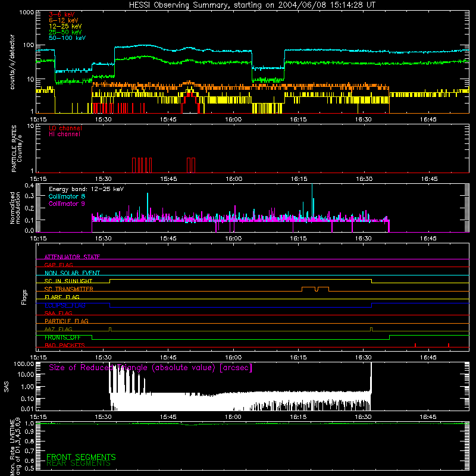476x476 pixels.
Task: Select the 6-12 keV legend label
Action: tap(64, 20)
